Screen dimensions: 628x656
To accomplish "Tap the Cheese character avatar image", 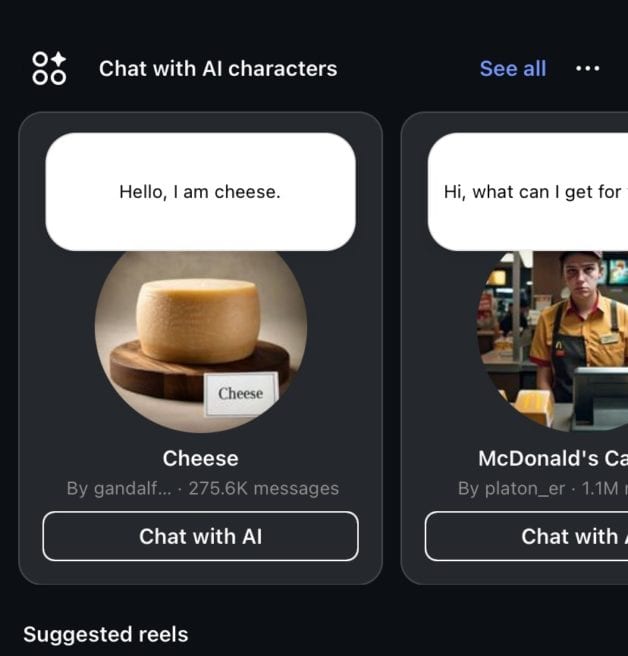I will click(201, 341).
